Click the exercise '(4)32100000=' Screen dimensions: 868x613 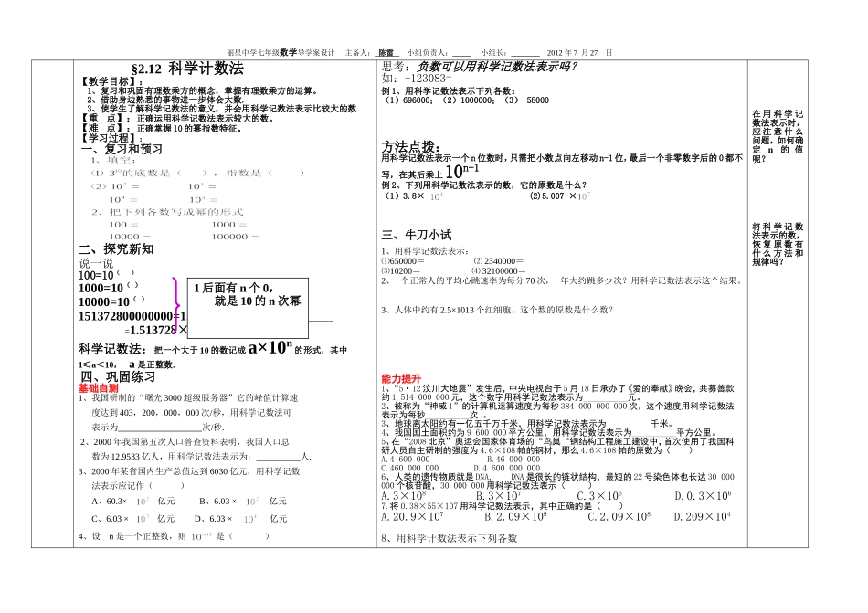click(498, 271)
